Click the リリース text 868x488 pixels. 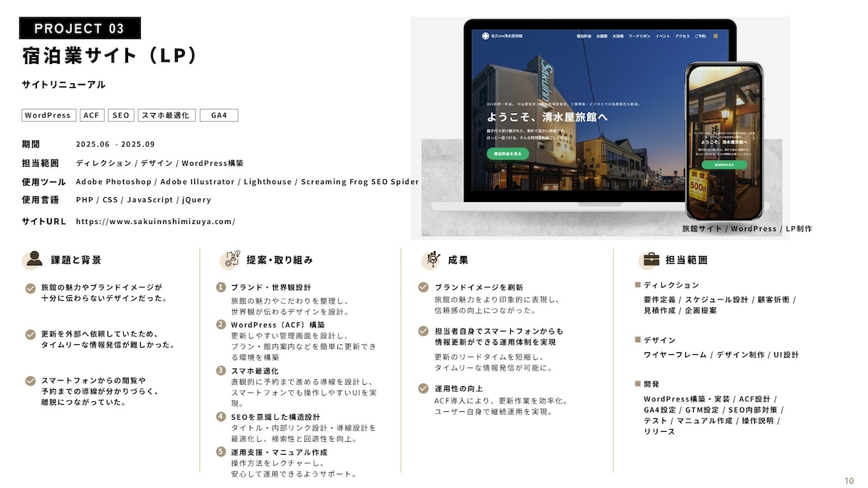pos(659,432)
